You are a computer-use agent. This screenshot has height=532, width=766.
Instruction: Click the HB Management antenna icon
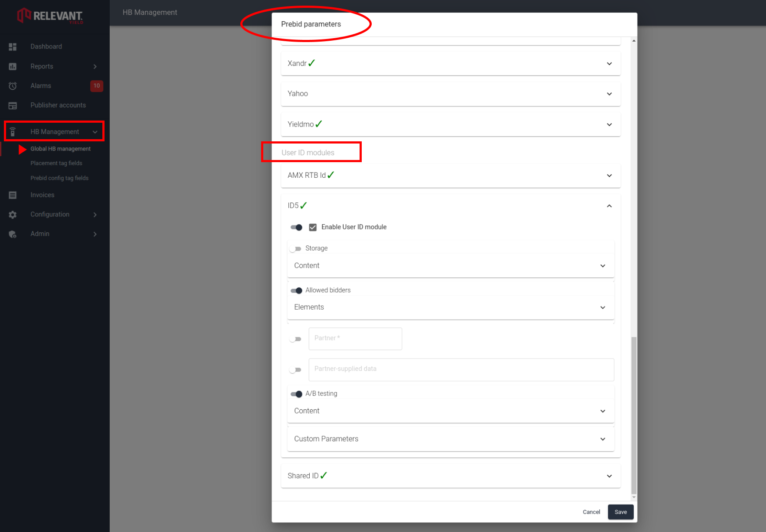[13, 132]
